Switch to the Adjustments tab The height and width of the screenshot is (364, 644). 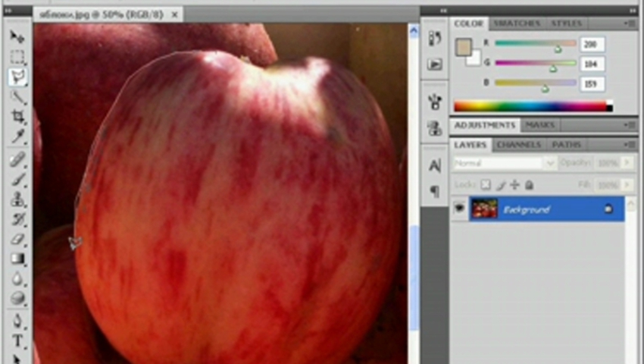click(x=485, y=125)
